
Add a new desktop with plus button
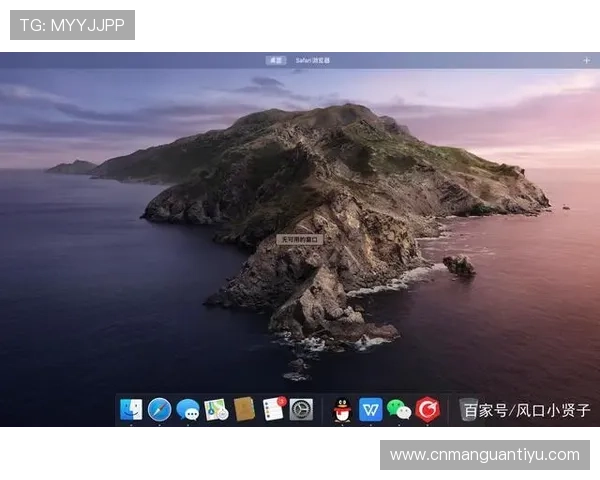[586, 60]
